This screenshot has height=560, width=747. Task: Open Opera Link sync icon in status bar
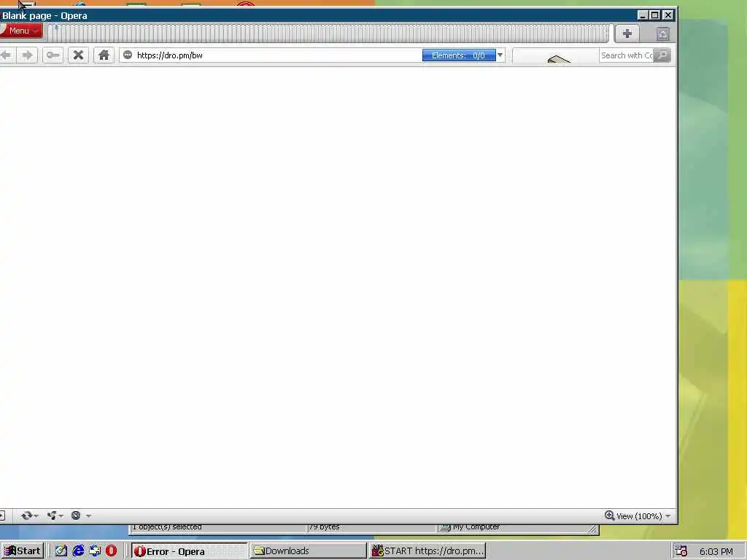[27, 516]
